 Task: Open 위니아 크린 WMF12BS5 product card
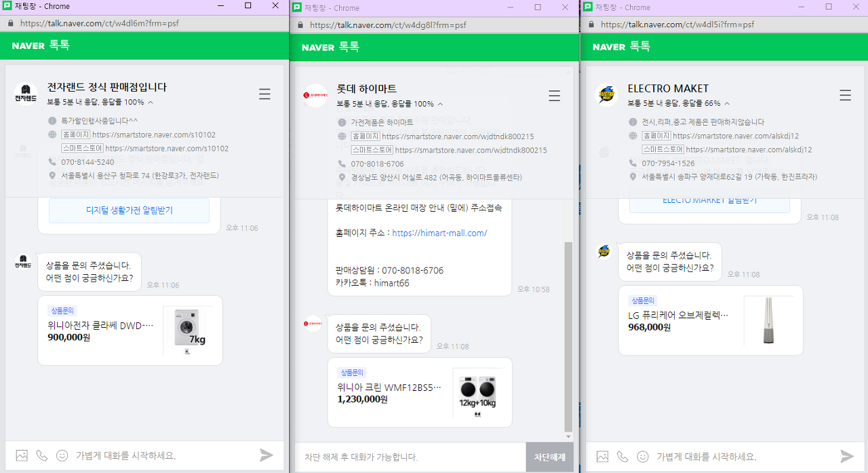(420, 392)
